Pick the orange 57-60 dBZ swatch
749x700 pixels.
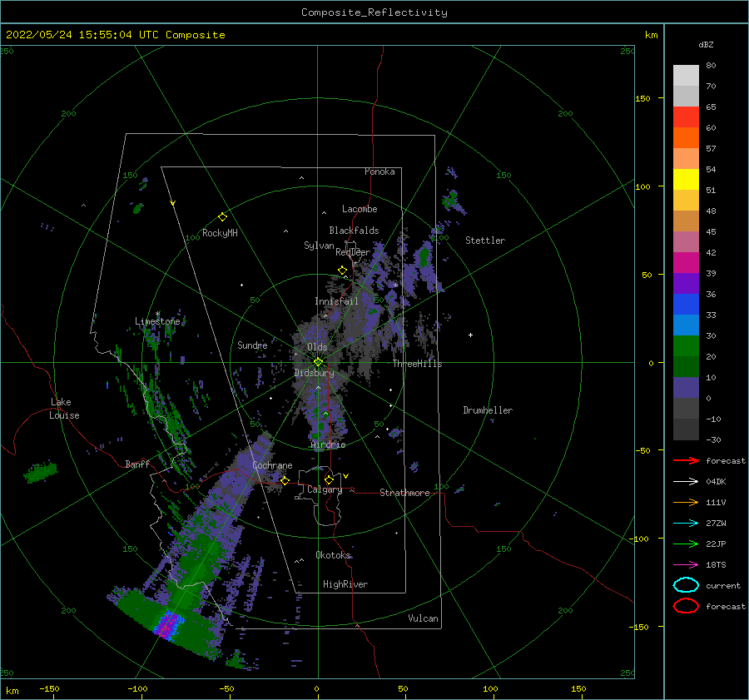tap(686, 138)
